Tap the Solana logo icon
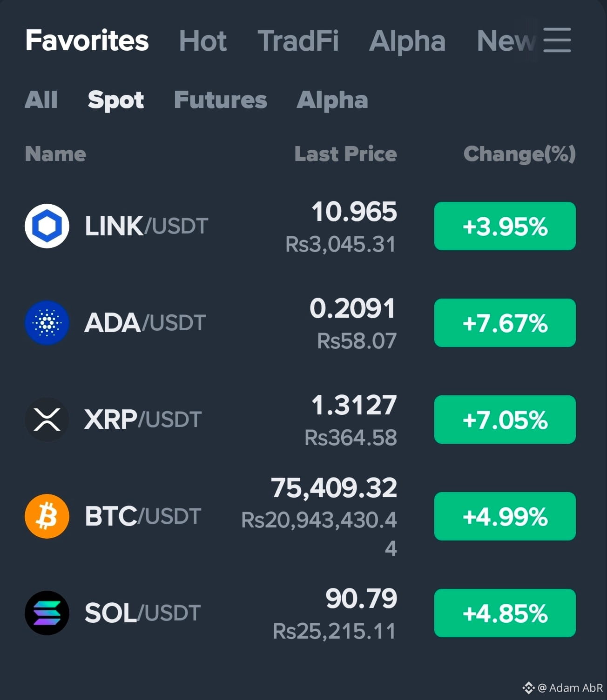Screen dimensions: 607x700 [47, 613]
